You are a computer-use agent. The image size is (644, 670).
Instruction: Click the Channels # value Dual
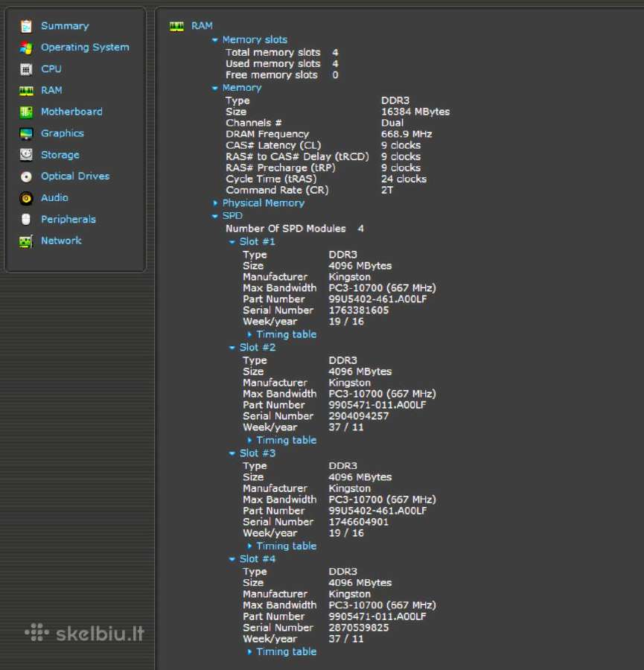click(392, 123)
